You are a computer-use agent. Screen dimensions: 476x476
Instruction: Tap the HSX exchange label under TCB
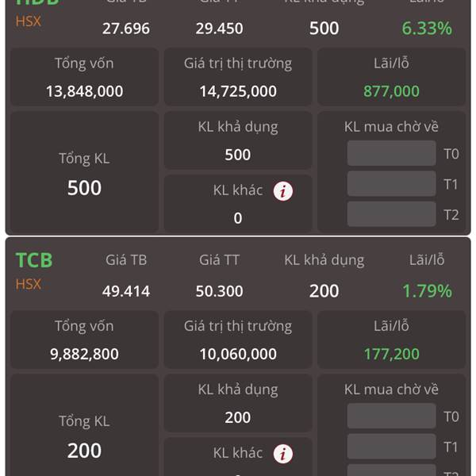click(29, 285)
